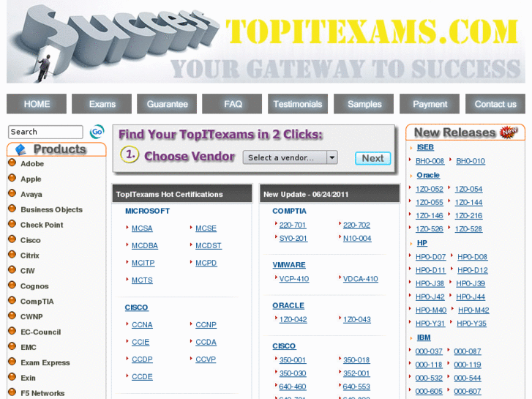
Task: Open the CCDA certification link
Action: click(x=206, y=342)
